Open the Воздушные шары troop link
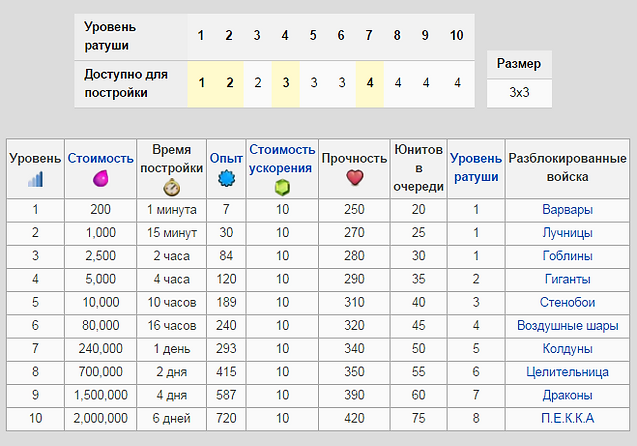637x446 pixels. [x=567, y=325]
